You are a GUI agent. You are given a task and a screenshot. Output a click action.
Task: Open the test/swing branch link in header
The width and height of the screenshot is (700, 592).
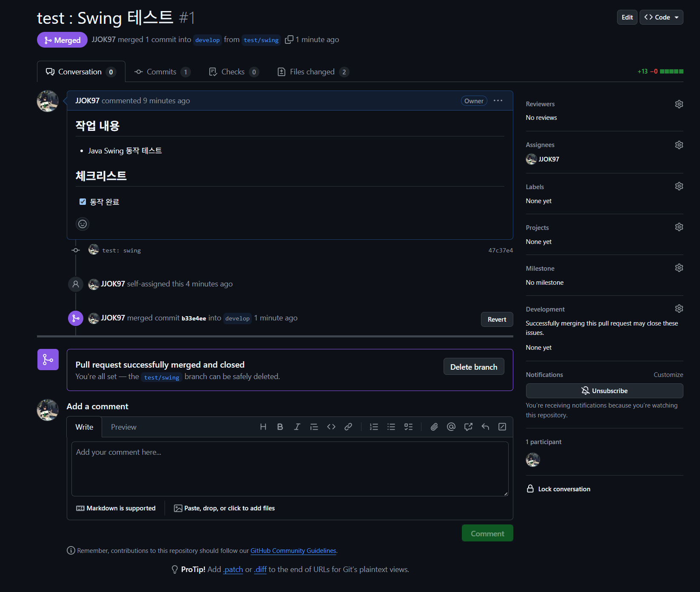pyautogui.click(x=261, y=40)
